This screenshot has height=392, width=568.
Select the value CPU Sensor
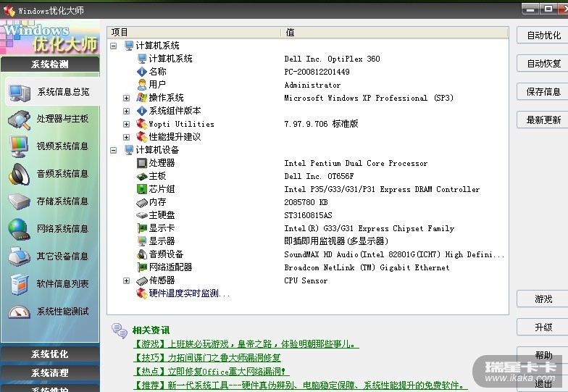point(306,280)
